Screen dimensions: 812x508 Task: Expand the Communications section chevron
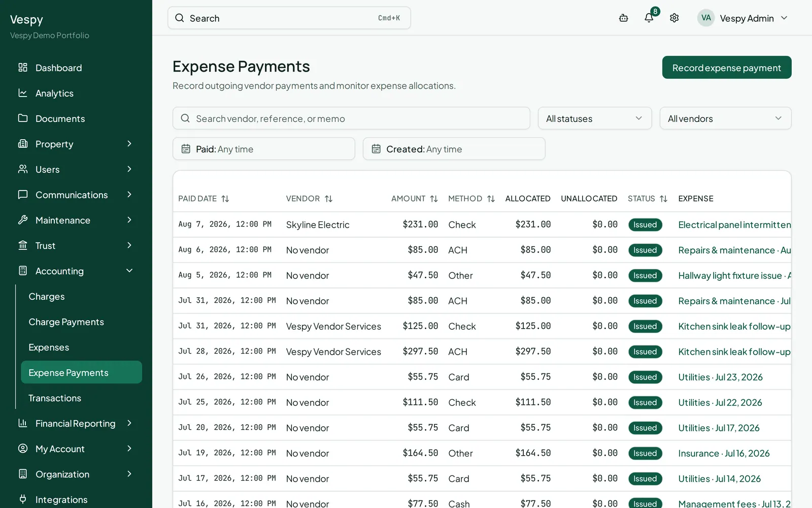tap(129, 195)
